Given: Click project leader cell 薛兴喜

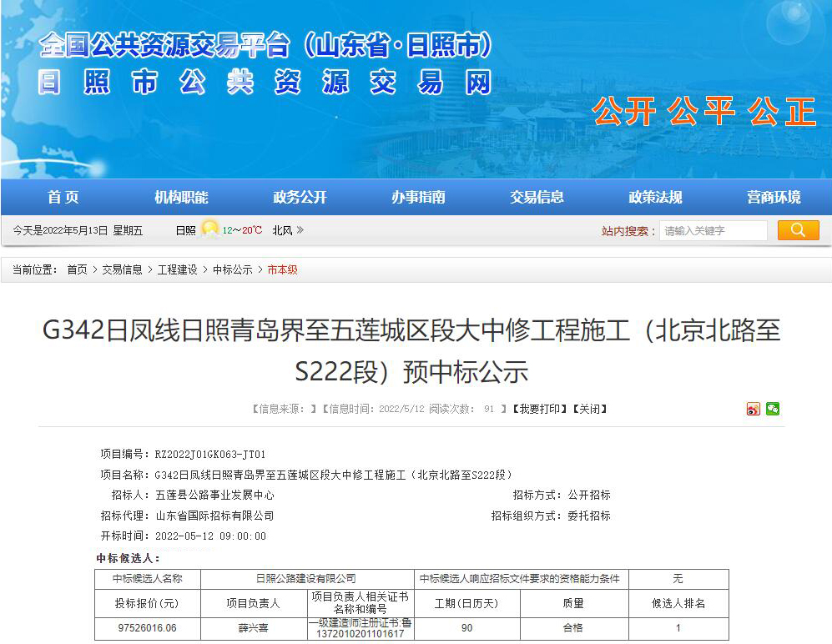Looking at the screenshot, I should [254, 628].
